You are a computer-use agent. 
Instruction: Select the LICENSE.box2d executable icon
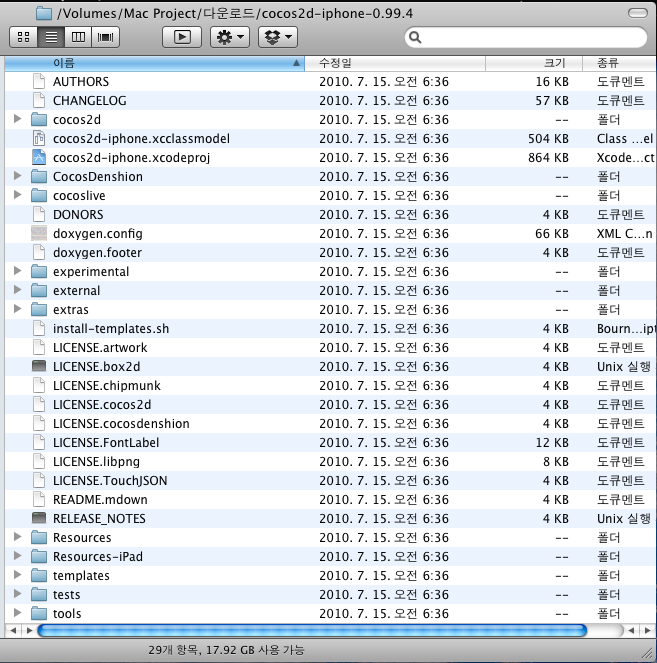(x=39, y=366)
